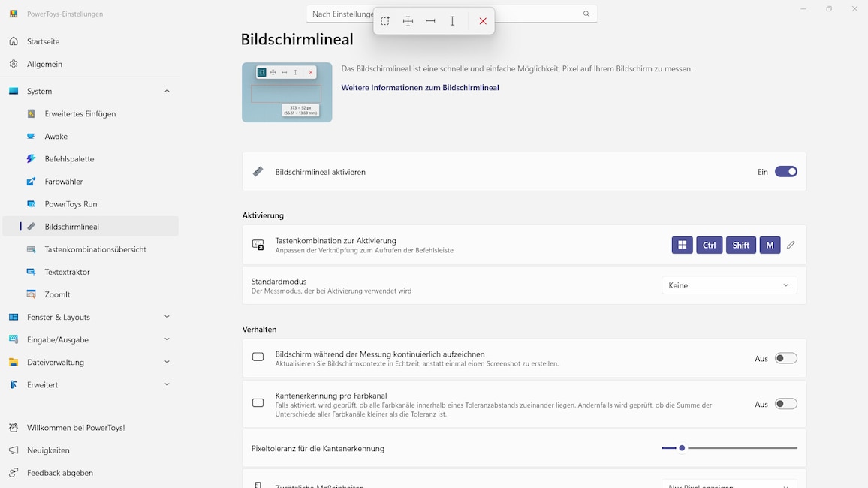This screenshot has width=868, height=488.
Task: Click the Bildschirmlineal page title
Action: point(297,39)
